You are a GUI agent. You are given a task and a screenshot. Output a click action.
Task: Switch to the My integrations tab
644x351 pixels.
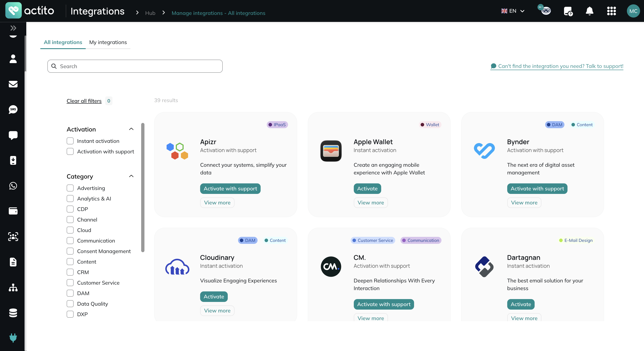point(108,42)
